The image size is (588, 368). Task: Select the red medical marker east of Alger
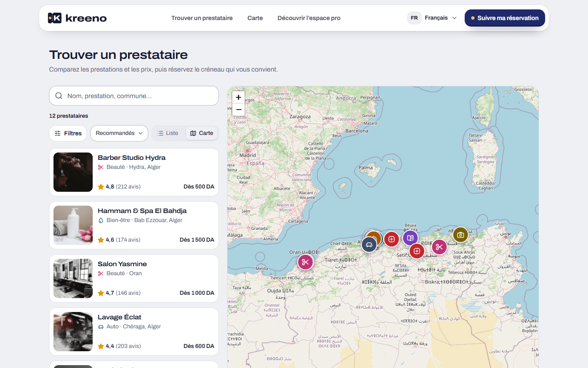[392, 239]
